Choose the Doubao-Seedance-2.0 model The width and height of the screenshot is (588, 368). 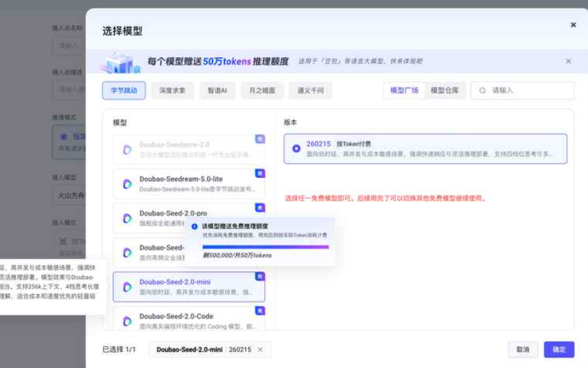click(x=189, y=149)
